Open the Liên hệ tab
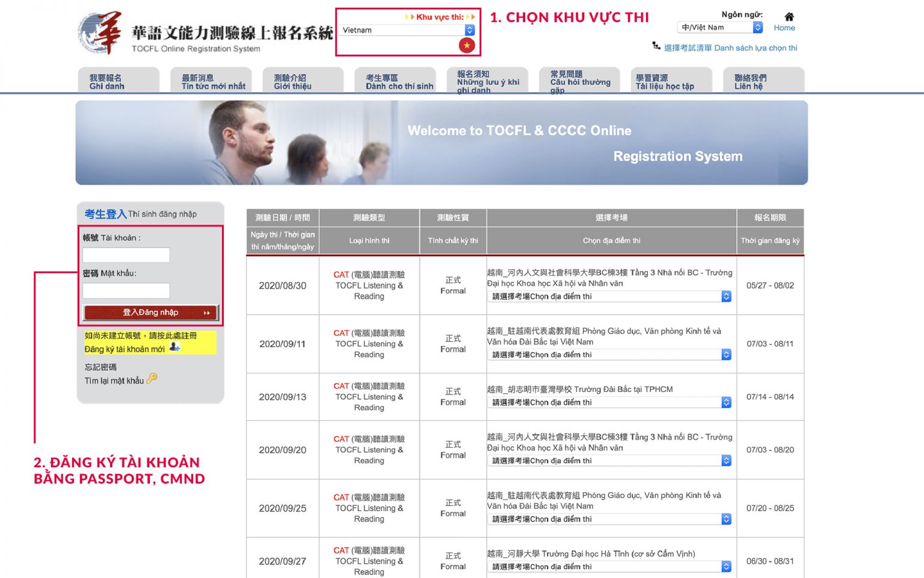The image size is (924, 578). click(x=764, y=81)
